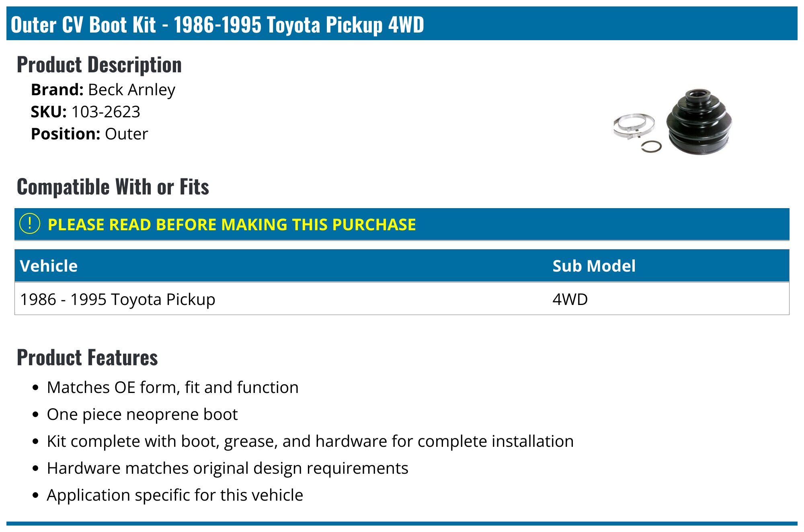Click Application specific for this vehicle
804x532 pixels.
(x=175, y=495)
